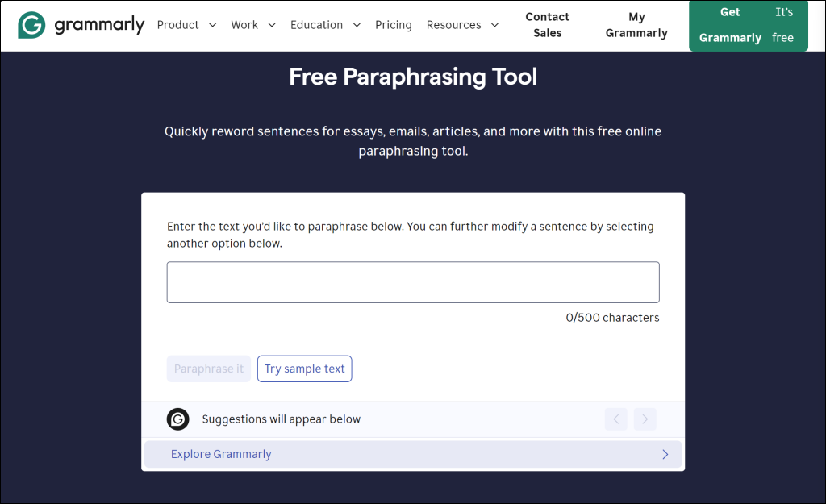The image size is (826, 504).
Task: Click the next suggestion arrow
Action: click(645, 419)
